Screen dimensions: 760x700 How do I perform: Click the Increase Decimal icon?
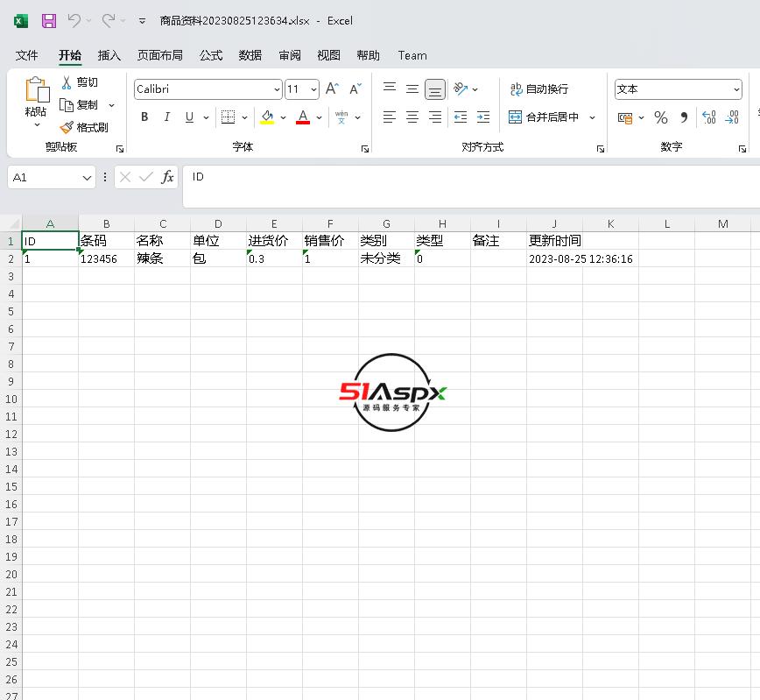[709, 117]
